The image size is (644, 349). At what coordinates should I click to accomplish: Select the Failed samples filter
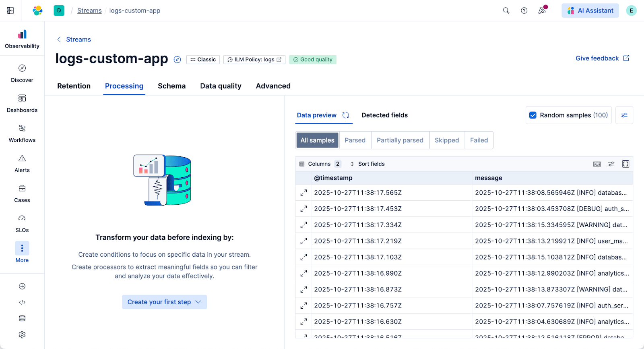point(479,140)
